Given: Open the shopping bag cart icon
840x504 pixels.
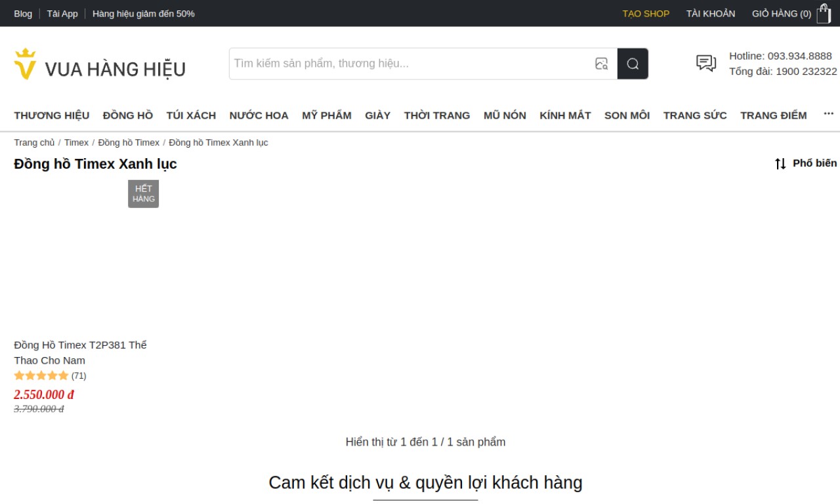Looking at the screenshot, I should tap(824, 13).
